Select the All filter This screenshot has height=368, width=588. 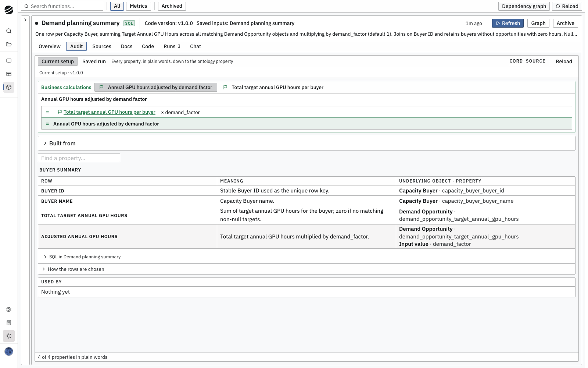click(117, 6)
